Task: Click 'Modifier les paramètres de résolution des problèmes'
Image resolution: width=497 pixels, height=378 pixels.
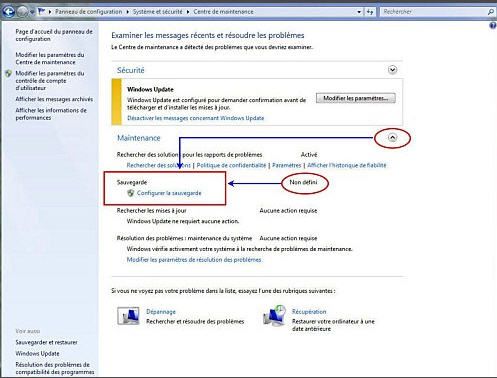Action: pos(194,259)
